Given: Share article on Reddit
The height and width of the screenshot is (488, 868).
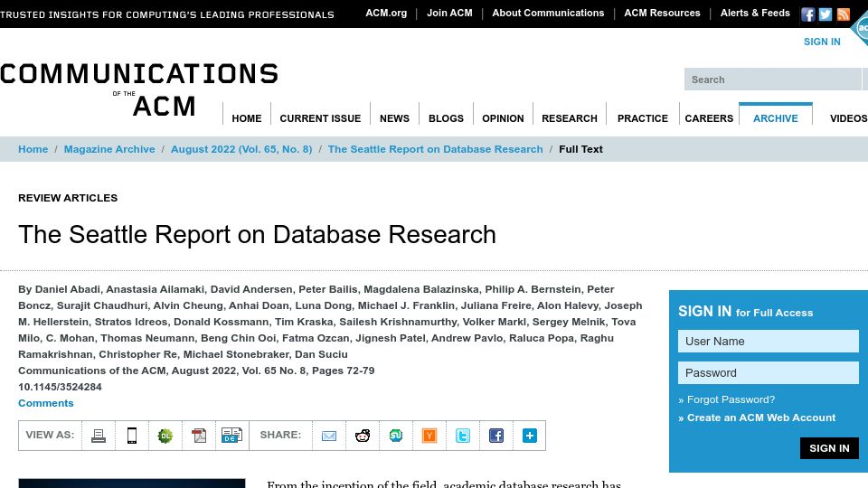Looking at the screenshot, I should 363,436.
